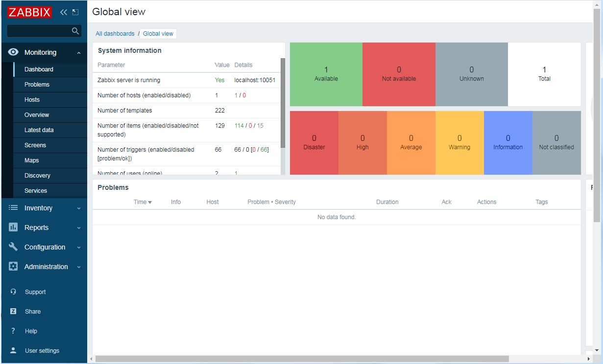
Task: Expand the Inventory menu section
Action: [79, 208]
